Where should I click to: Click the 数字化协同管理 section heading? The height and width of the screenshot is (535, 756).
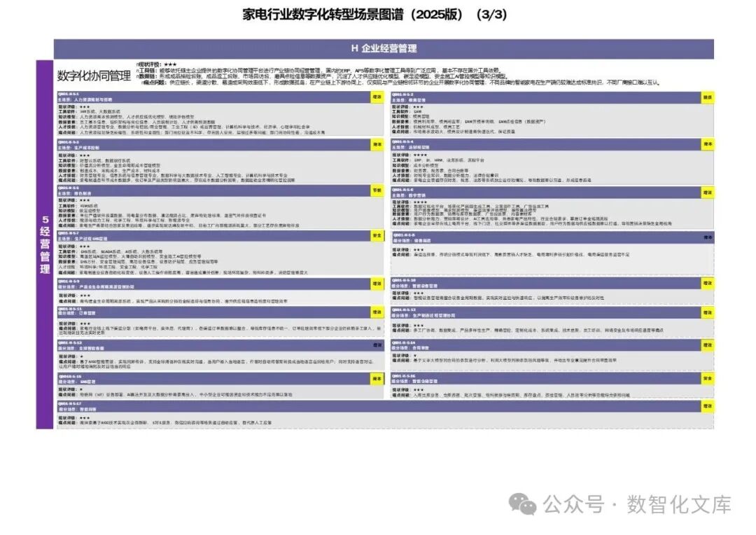pos(94,75)
